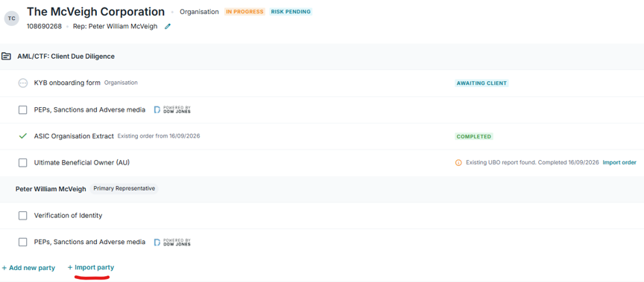Click the orange info icon for UBO report

458,163
